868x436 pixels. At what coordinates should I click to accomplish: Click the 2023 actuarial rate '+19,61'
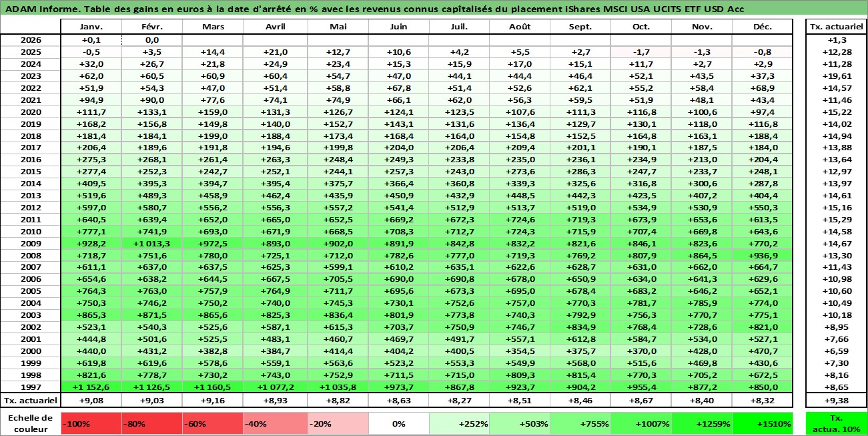837,76
